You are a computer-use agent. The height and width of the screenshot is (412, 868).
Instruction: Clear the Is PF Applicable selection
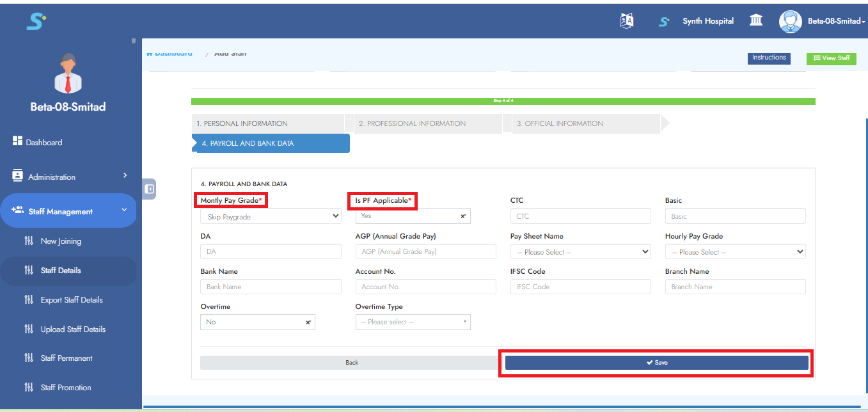[x=462, y=216]
